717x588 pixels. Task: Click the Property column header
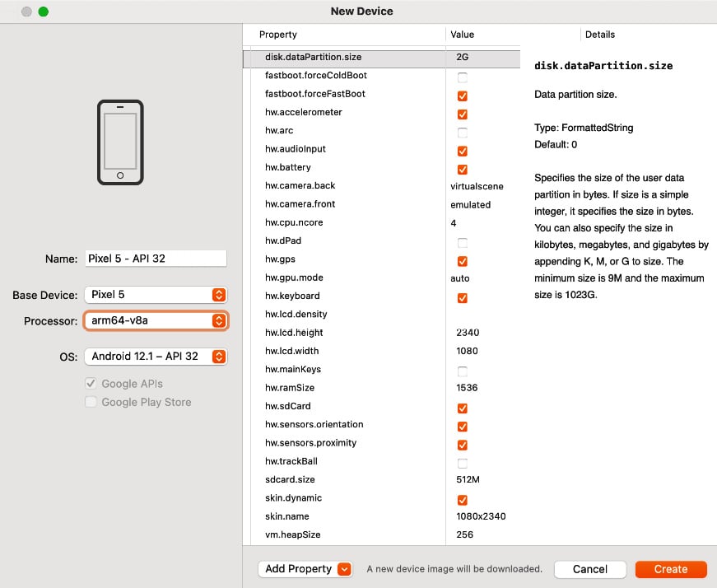tap(278, 35)
